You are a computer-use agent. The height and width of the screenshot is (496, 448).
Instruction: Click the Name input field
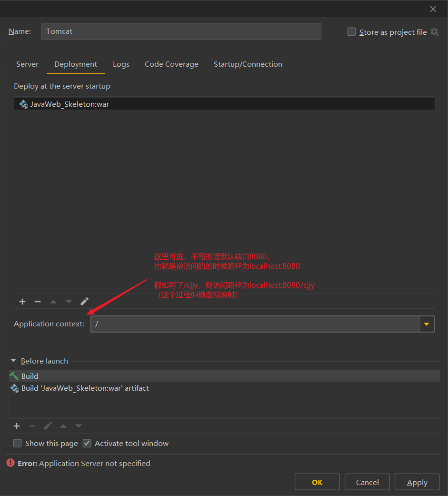181,31
